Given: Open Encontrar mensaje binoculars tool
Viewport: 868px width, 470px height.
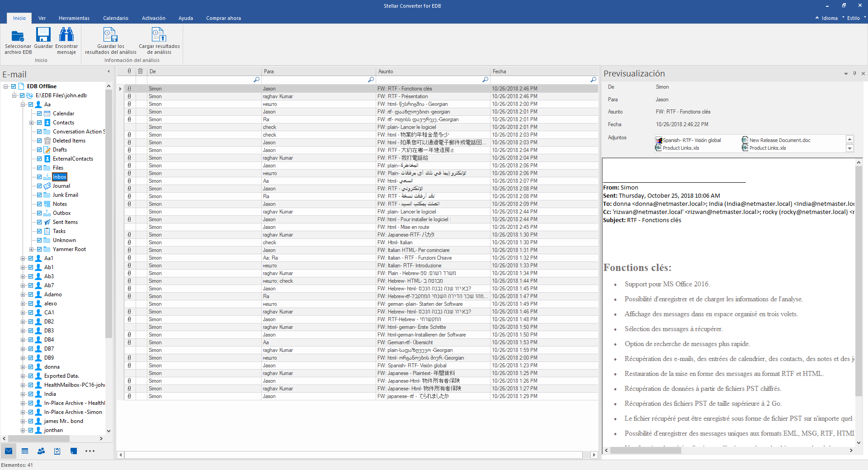Looking at the screenshot, I should (66, 35).
